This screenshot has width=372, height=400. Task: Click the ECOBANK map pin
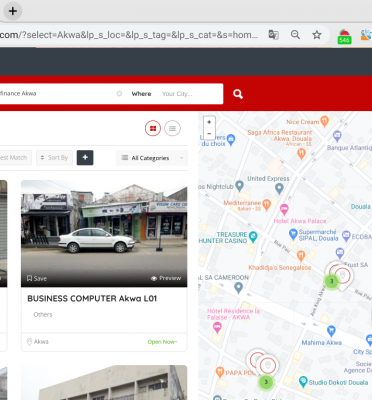(346, 235)
